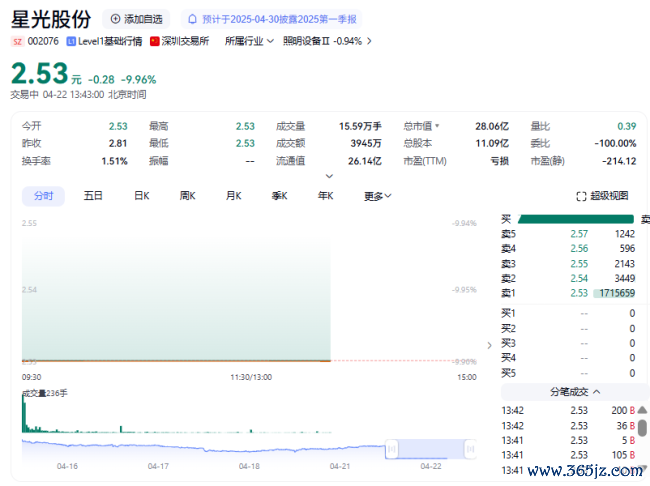Expand more quote data chevron below stats
The width and height of the screenshot is (650, 486).
coord(329,176)
